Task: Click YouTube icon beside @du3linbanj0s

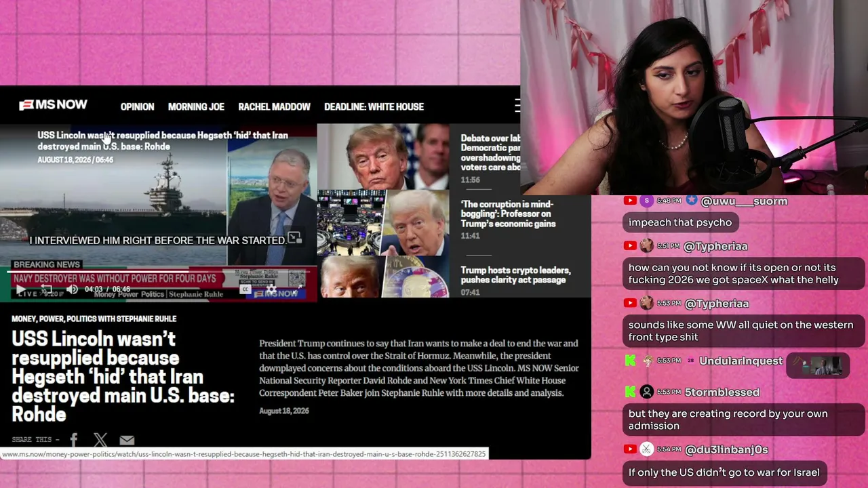Action: coord(630,449)
